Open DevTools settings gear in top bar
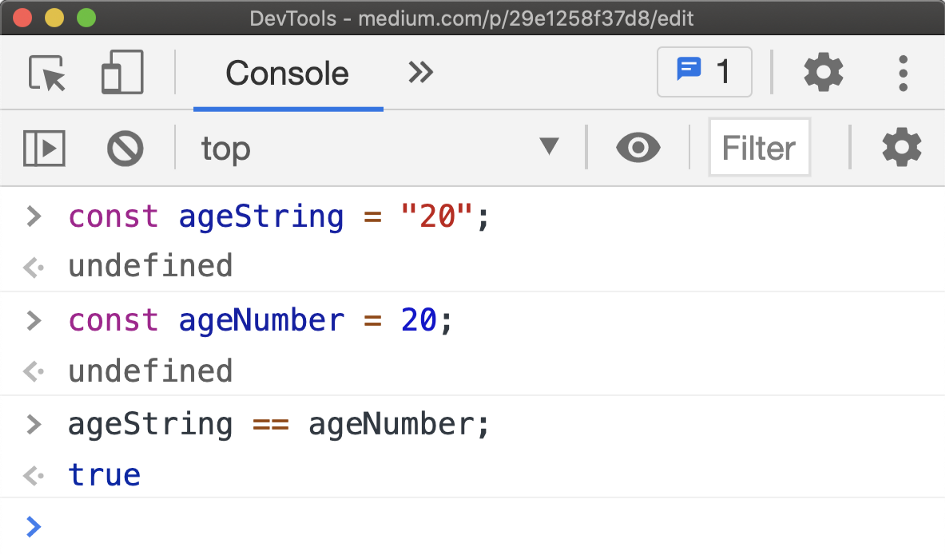Screen dimensions: 945x554 point(823,72)
